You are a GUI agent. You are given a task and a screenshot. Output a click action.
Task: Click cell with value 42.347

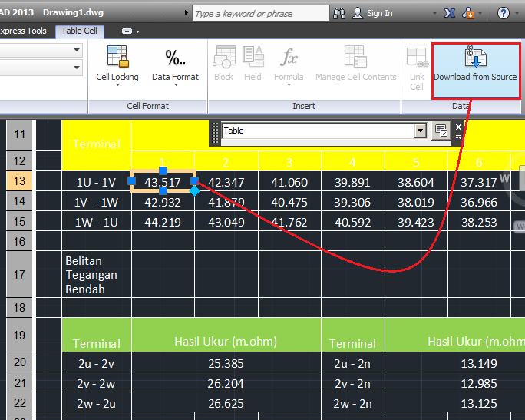click(x=226, y=182)
